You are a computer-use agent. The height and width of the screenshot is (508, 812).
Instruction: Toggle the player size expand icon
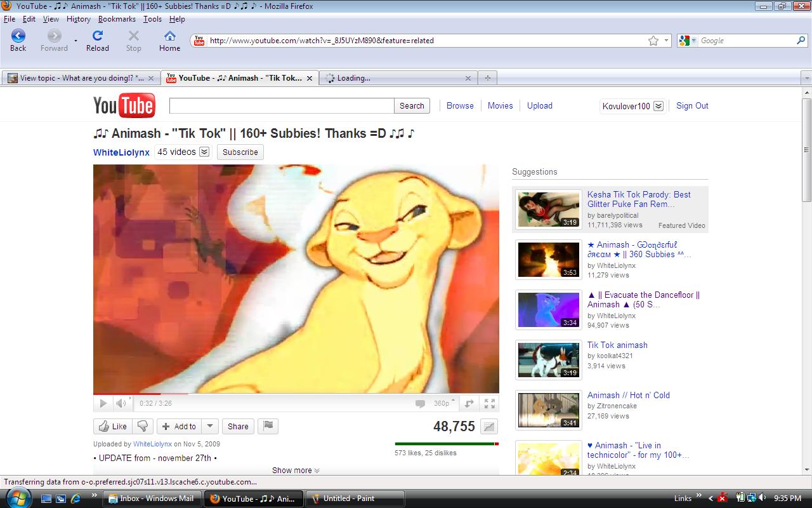469,403
